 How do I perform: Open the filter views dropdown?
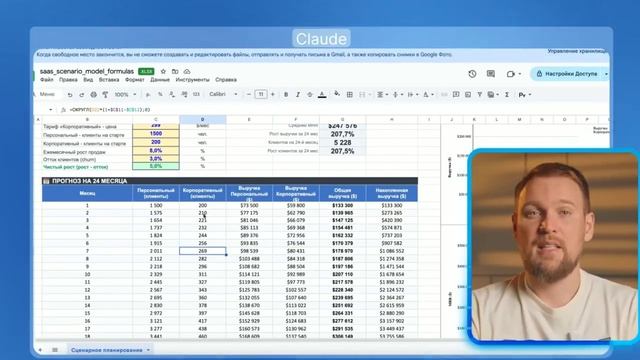click(x=493, y=95)
